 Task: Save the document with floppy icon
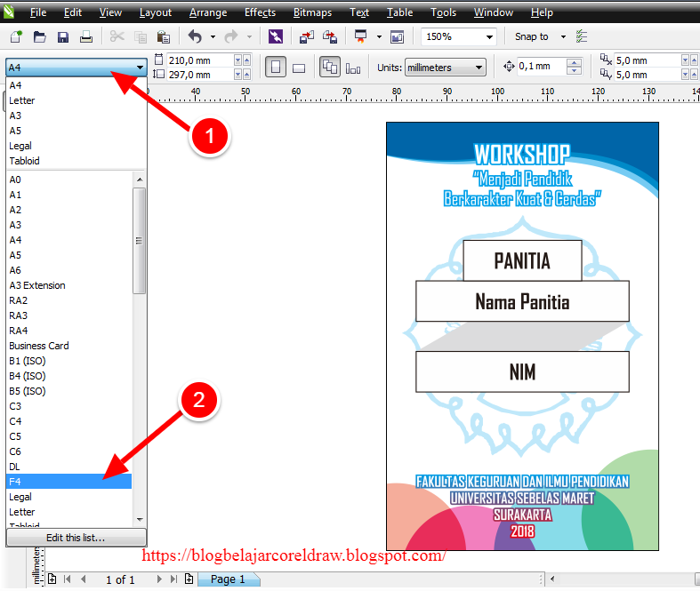(63, 36)
